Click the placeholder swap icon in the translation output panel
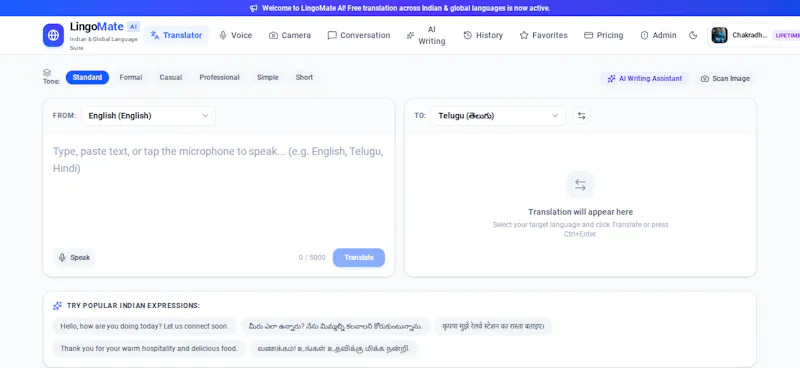This screenshot has height=368, width=800. [580, 185]
